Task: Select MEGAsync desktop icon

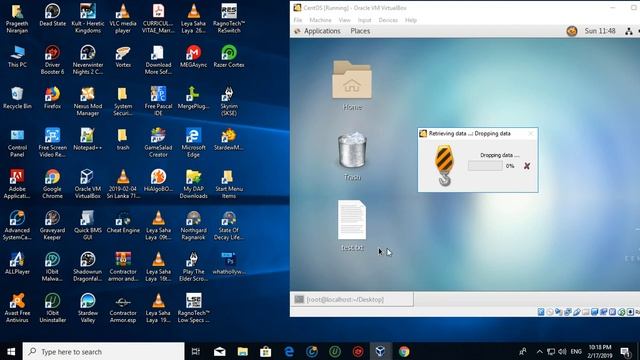Action: pos(193,57)
